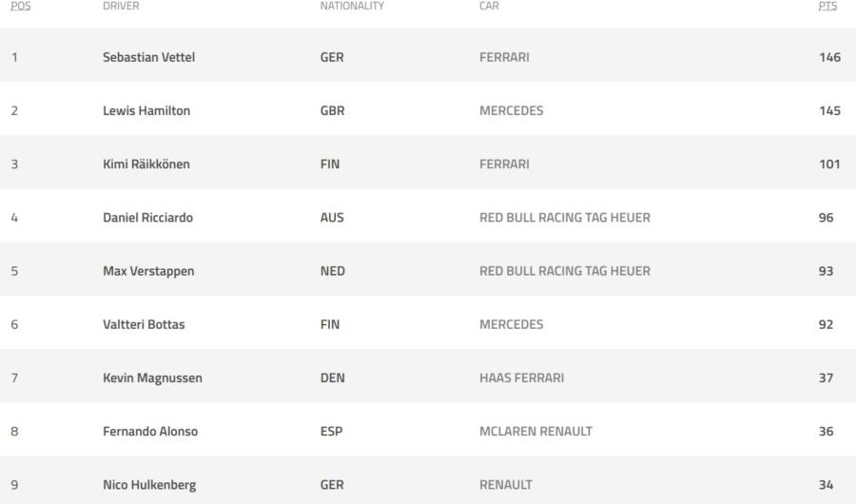
Task: Open Max Verstappen driver page
Action: tap(148, 271)
